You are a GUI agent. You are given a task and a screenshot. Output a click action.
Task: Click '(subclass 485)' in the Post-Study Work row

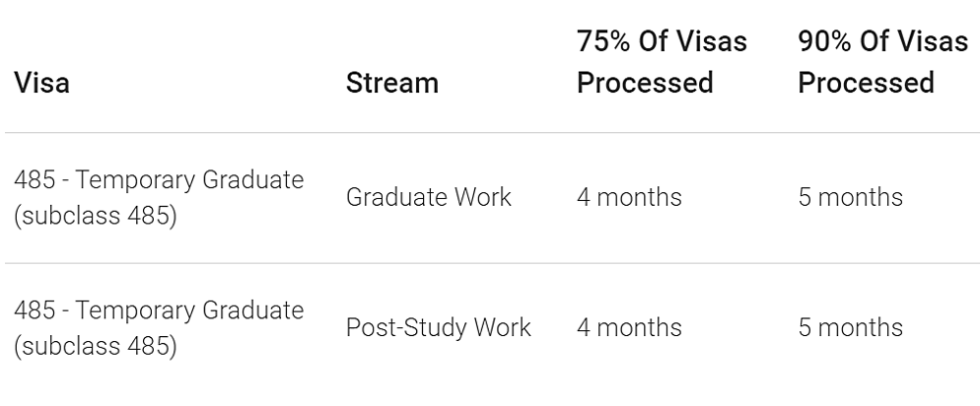pos(95,347)
